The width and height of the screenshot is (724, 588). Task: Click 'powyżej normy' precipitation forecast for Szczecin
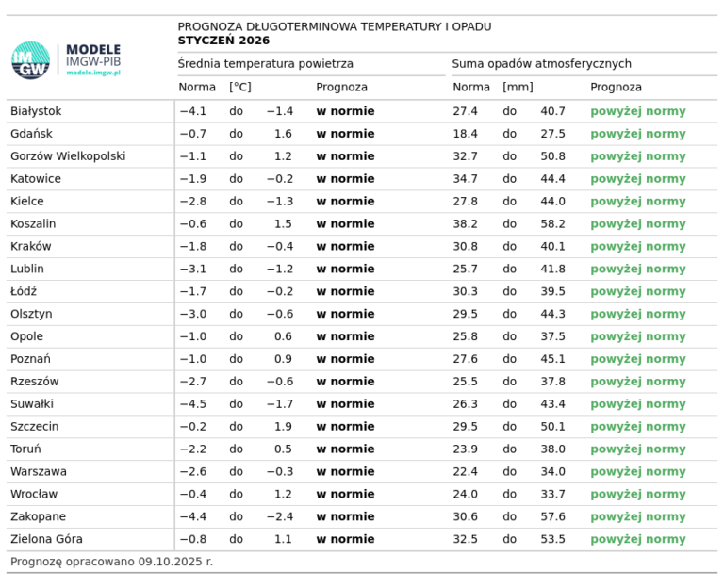coord(638,427)
